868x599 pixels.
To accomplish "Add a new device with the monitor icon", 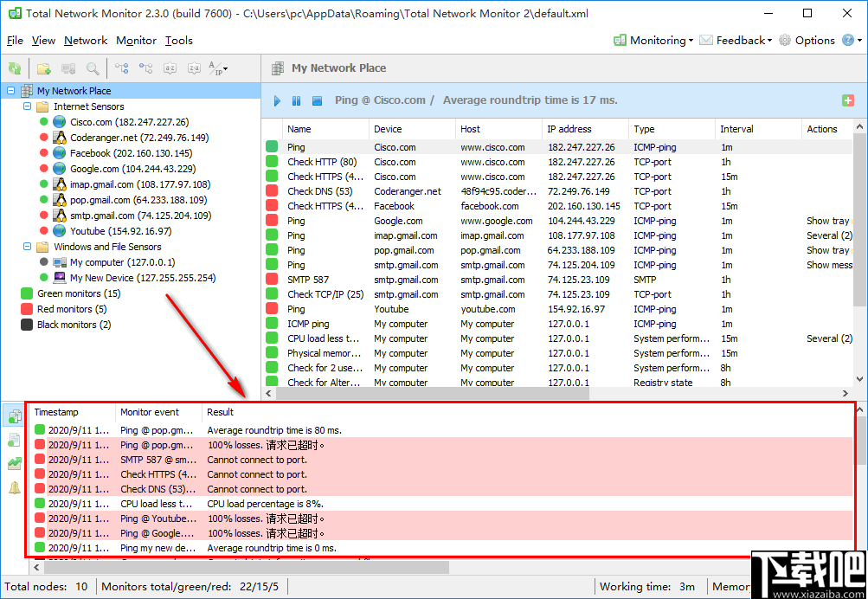I will (x=67, y=68).
